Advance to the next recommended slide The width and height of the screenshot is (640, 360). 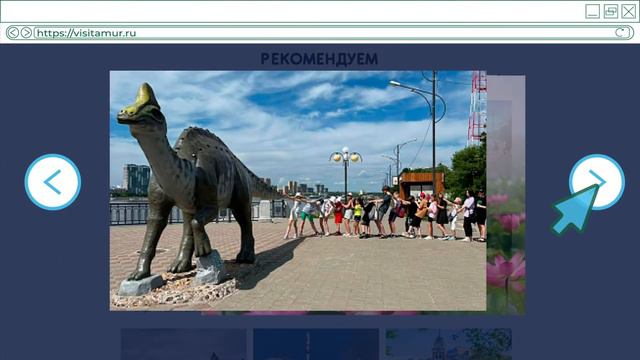coord(597,182)
